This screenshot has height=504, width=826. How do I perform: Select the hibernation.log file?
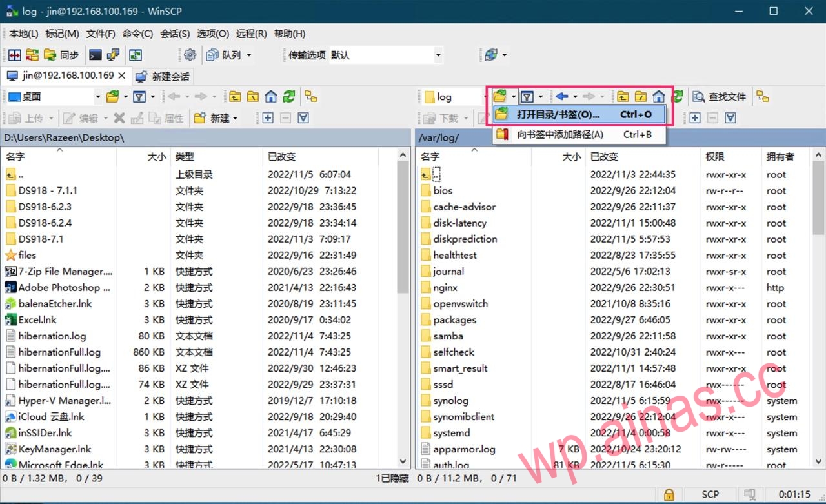[52, 336]
